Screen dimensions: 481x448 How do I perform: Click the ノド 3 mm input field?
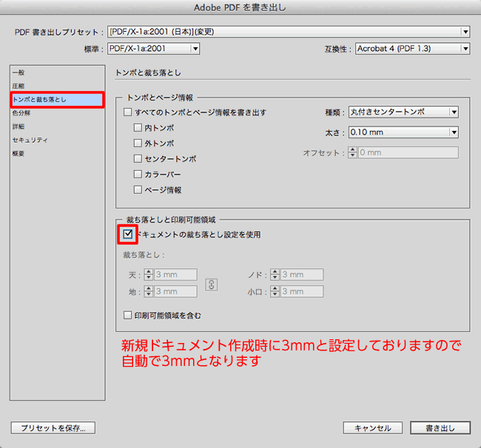301,274
